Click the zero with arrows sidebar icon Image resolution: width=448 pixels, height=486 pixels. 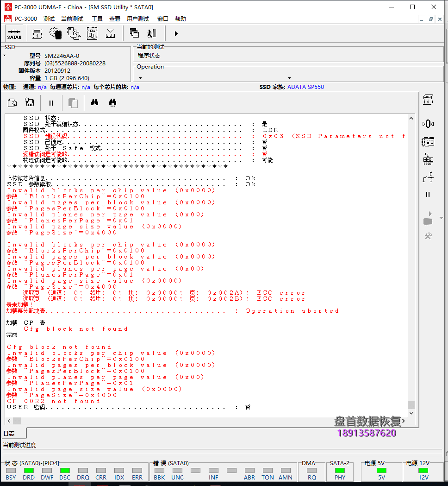(428, 124)
